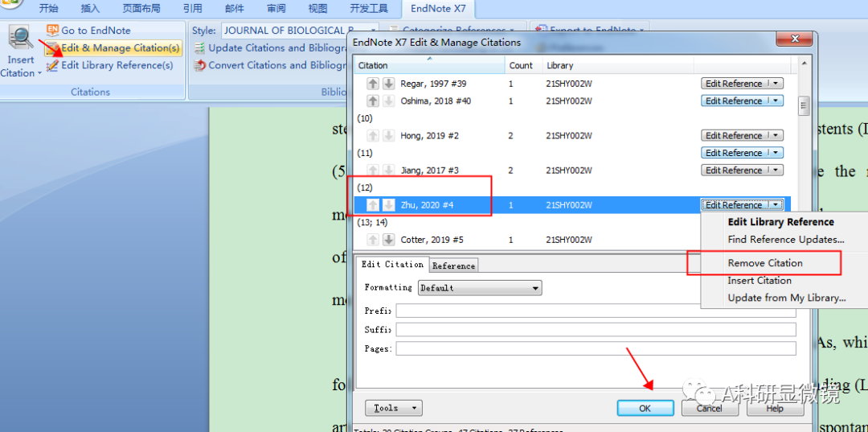868x432 pixels.
Task: Choose Remove Citation from menu
Action: tap(765, 263)
